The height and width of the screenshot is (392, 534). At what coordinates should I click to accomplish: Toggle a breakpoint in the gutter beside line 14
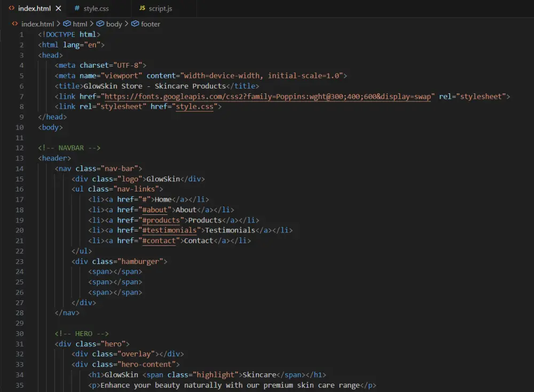click(x=11, y=168)
